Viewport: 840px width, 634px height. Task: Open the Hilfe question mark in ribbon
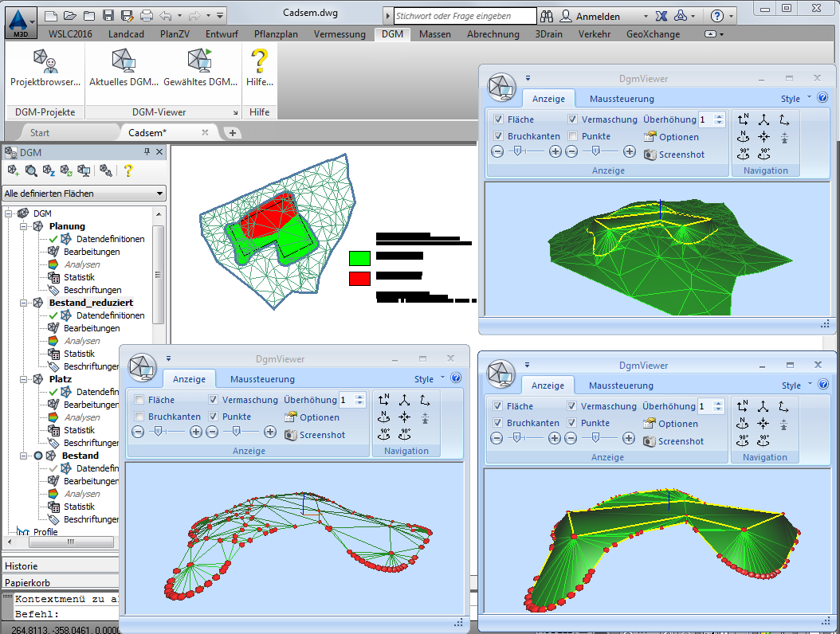(x=259, y=67)
